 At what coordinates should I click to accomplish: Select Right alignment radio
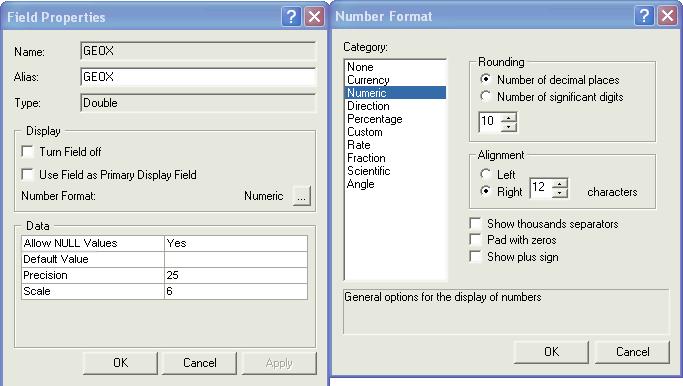tap(485, 191)
